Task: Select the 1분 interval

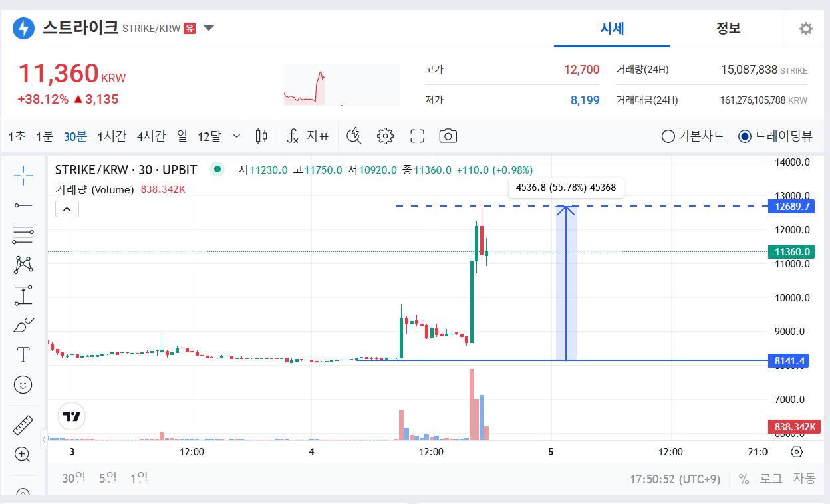Action: 45,136
